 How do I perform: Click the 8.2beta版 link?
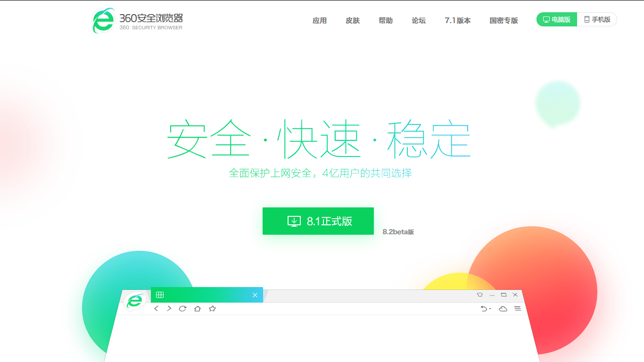point(398,232)
